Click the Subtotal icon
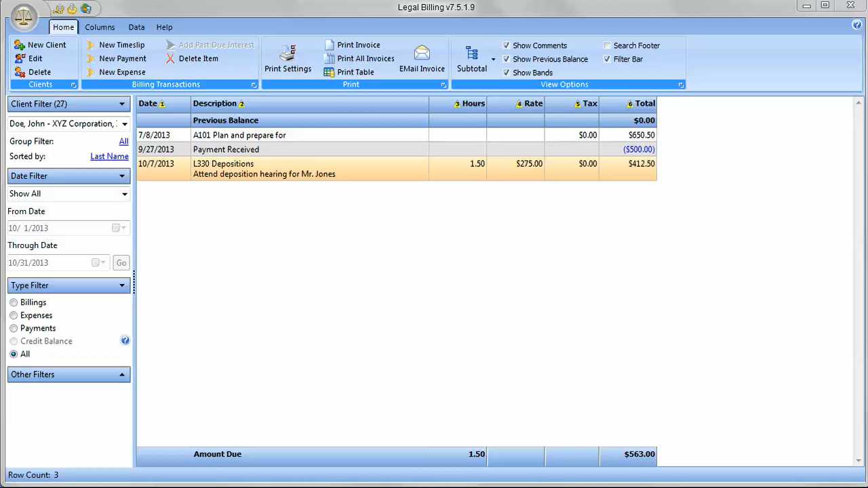 coord(471,54)
